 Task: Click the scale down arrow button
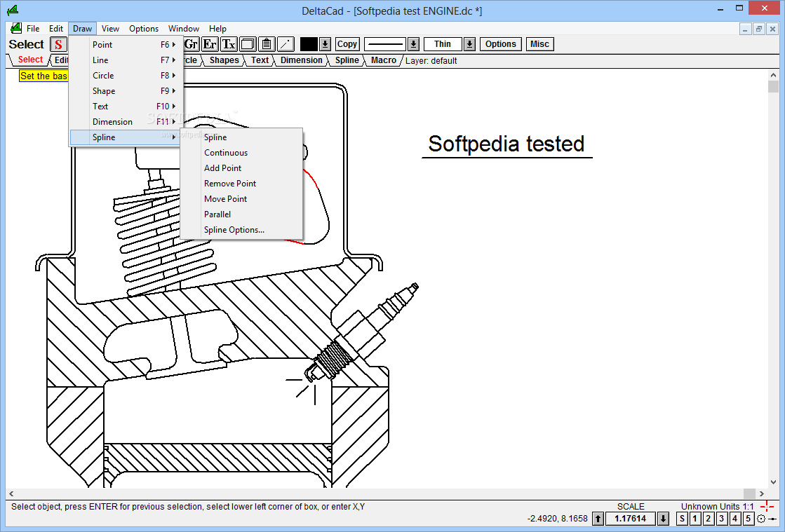(664, 519)
